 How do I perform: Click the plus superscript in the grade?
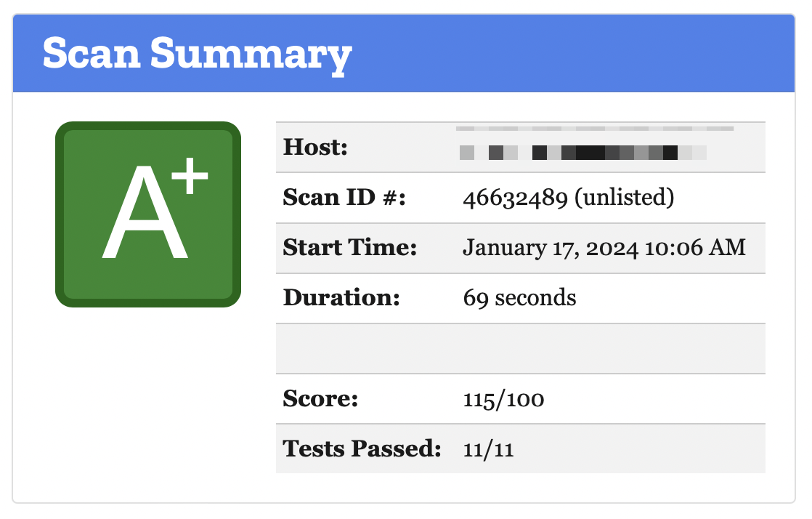[192, 178]
